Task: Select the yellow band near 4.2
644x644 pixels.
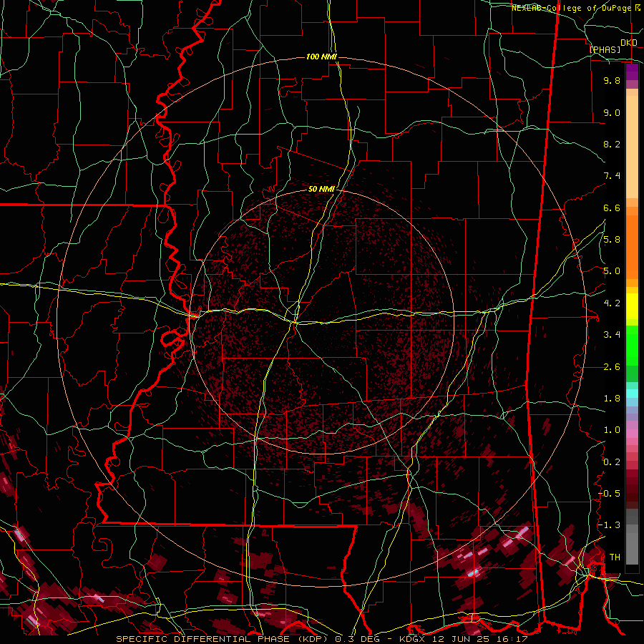Action: pyautogui.click(x=632, y=306)
